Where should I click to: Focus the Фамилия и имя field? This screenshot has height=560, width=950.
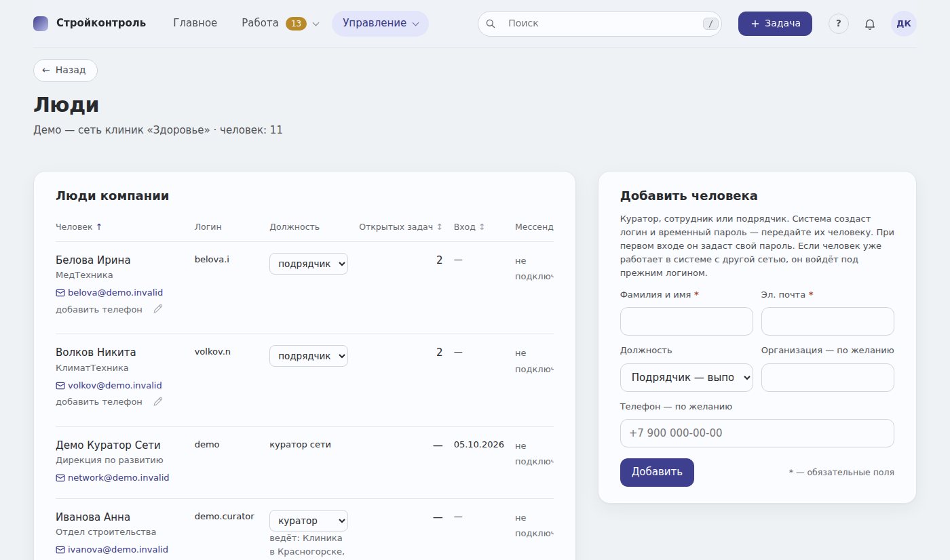[x=687, y=321]
